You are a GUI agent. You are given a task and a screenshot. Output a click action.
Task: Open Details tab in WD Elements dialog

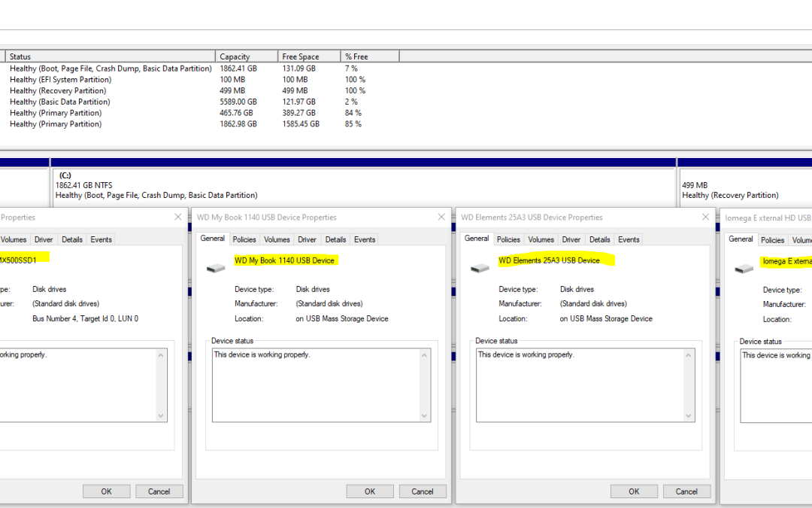600,239
